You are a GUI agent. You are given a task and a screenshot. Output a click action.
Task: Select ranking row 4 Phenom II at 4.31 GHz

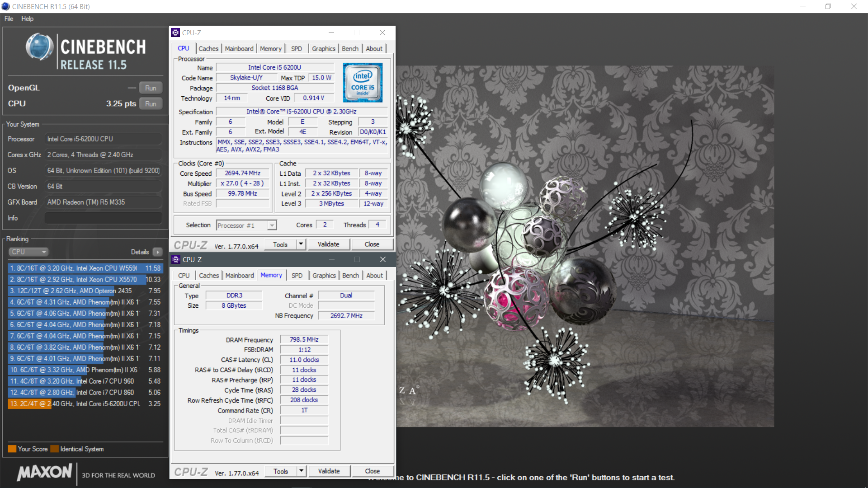[x=85, y=302]
